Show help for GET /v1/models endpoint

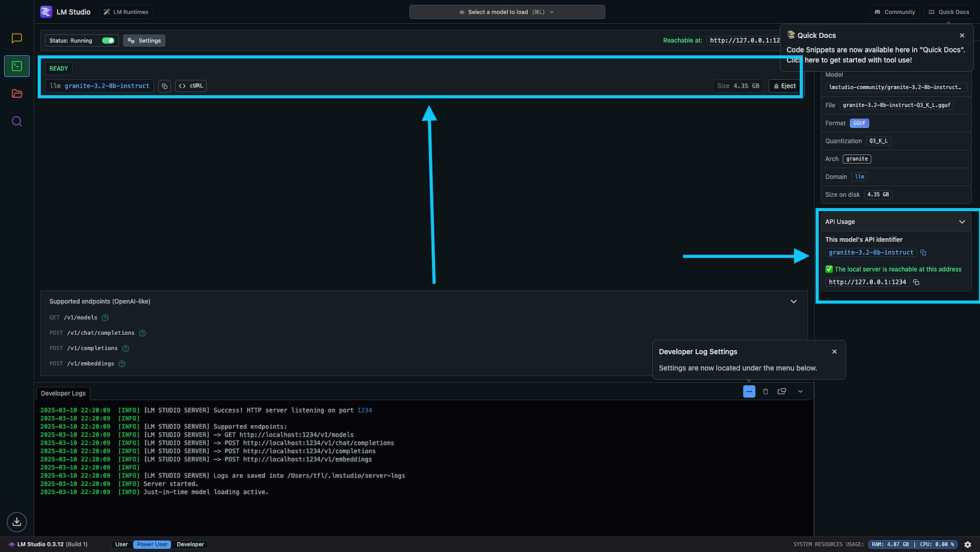pyautogui.click(x=105, y=318)
